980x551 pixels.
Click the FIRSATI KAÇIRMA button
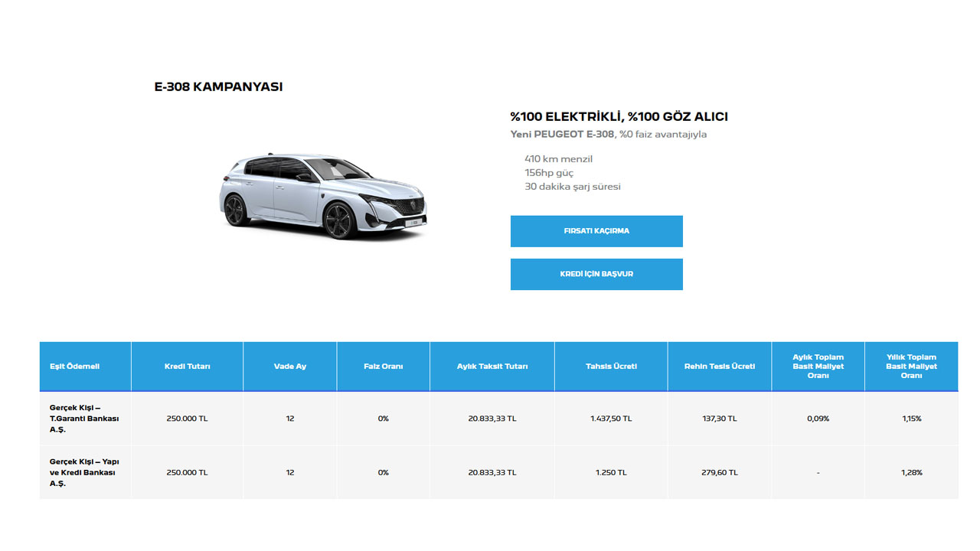click(596, 231)
